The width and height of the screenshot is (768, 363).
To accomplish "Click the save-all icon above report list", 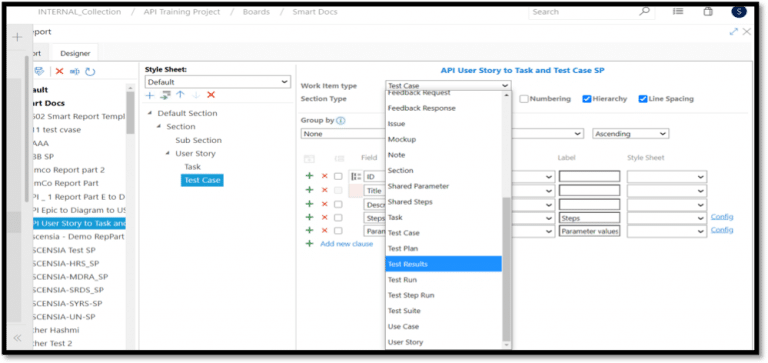I will click(x=40, y=72).
